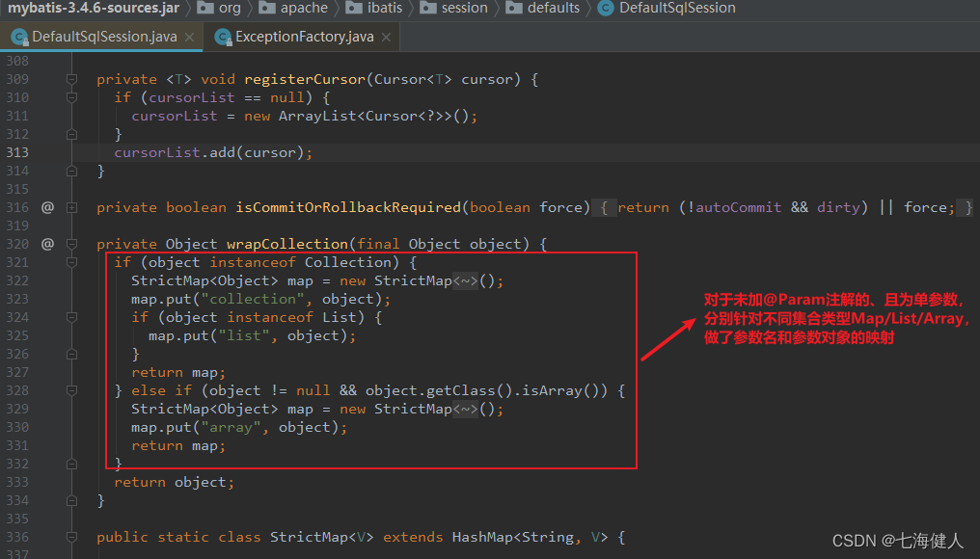The width and height of the screenshot is (980, 559).
Task: Collapse the registerCursor method fold arrow
Action: pos(70,78)
